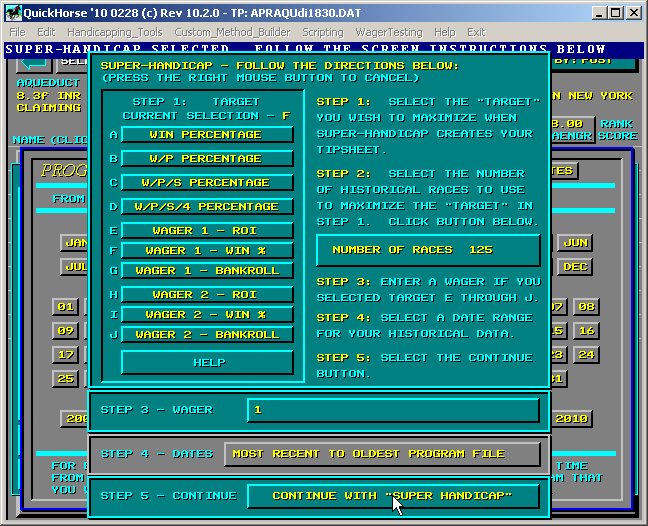This screenshot has height=526, width=648.
Task: Click the Step 3 wager input field
Action: point(392,410)
